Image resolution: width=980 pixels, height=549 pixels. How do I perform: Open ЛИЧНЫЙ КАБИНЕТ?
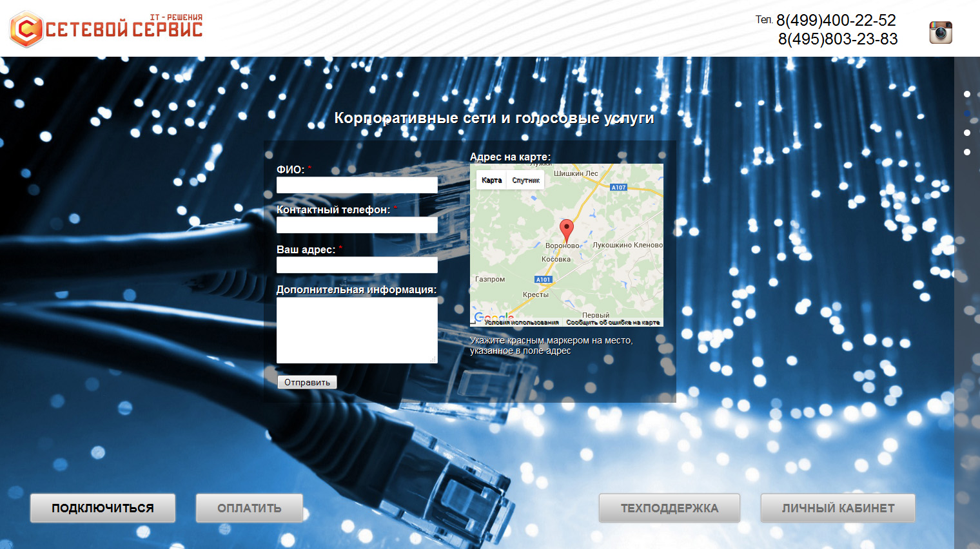(838, 508)
